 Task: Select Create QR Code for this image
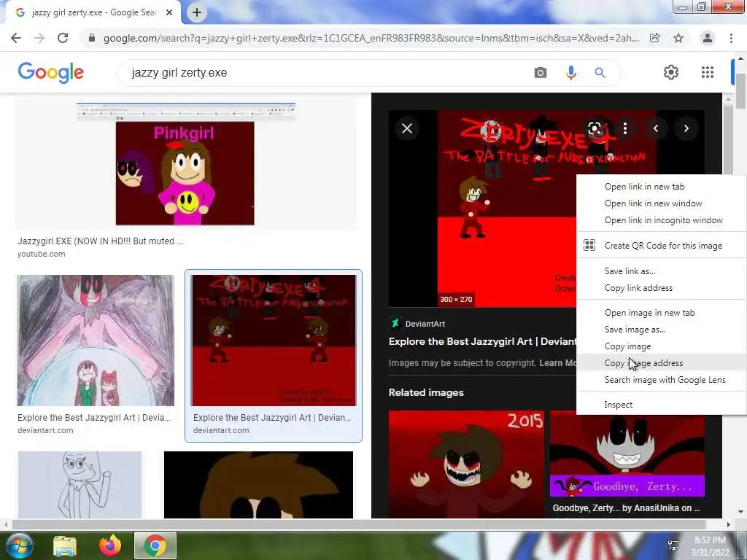pyautogui.click(x=661, y=246)
